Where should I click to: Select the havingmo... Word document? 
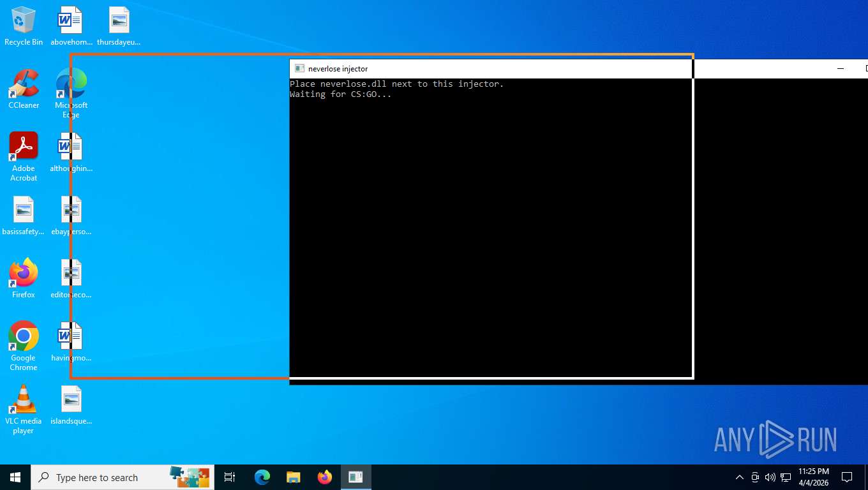pyautogui.click(x=71, y=343)
